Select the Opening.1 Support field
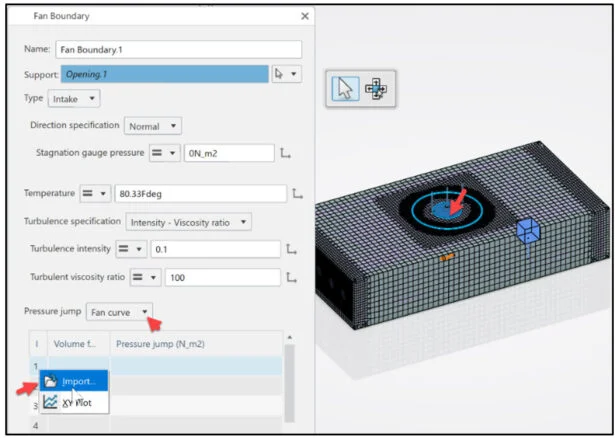Image resolution: width=615 pixels, height=438 pixels. coord(164,75)
